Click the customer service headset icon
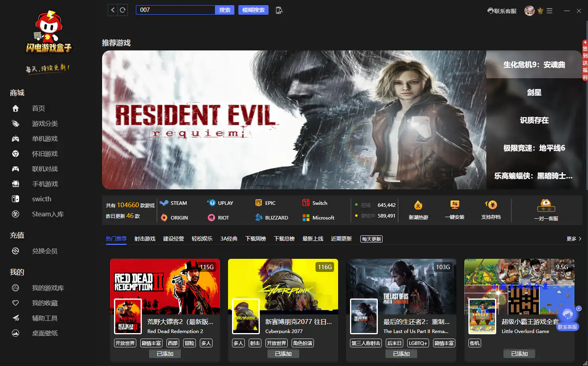The height and width of the screenshot is (366, 588). pos(491,11)
